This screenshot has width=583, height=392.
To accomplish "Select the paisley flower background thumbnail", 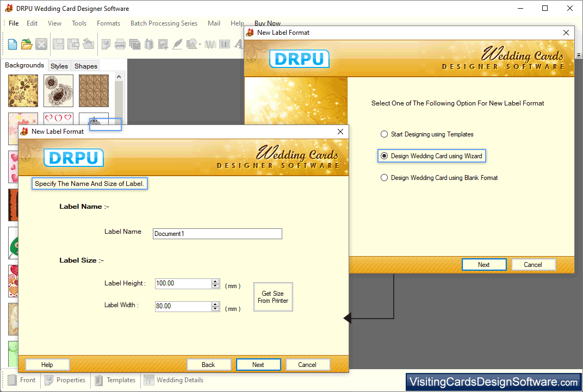I will pyautogui.click(x=58, y=91).
